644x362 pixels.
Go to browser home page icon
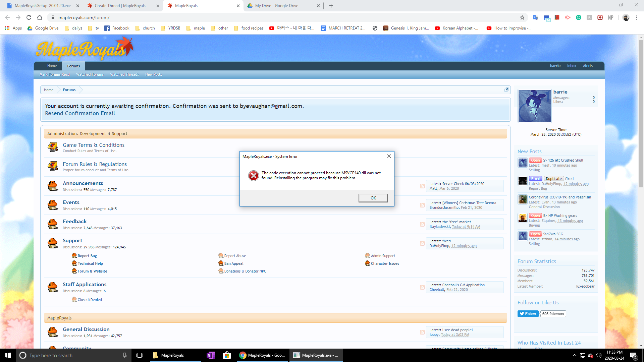pyautogui.click(x=40, y=17)
